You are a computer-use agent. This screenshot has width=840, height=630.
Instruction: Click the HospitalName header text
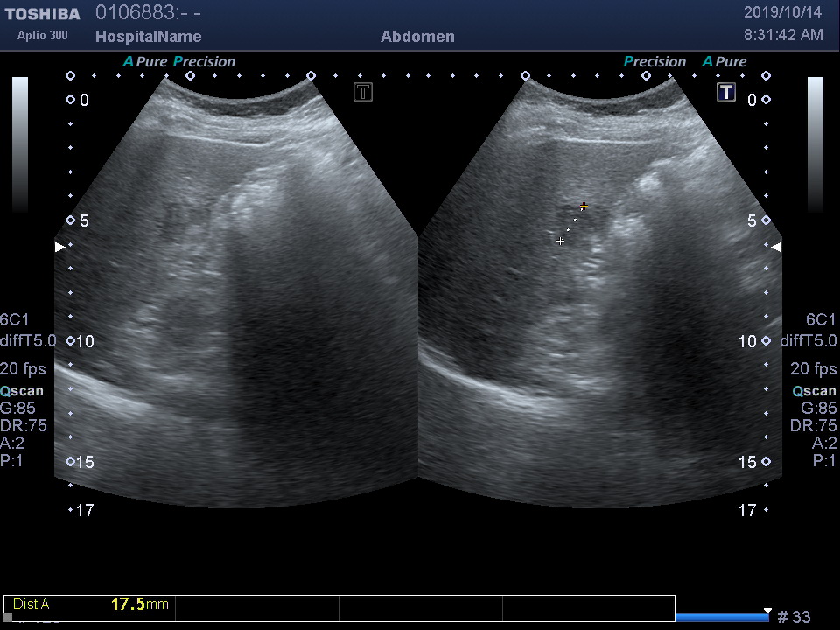pyautogui.click(x=148, y=37)
